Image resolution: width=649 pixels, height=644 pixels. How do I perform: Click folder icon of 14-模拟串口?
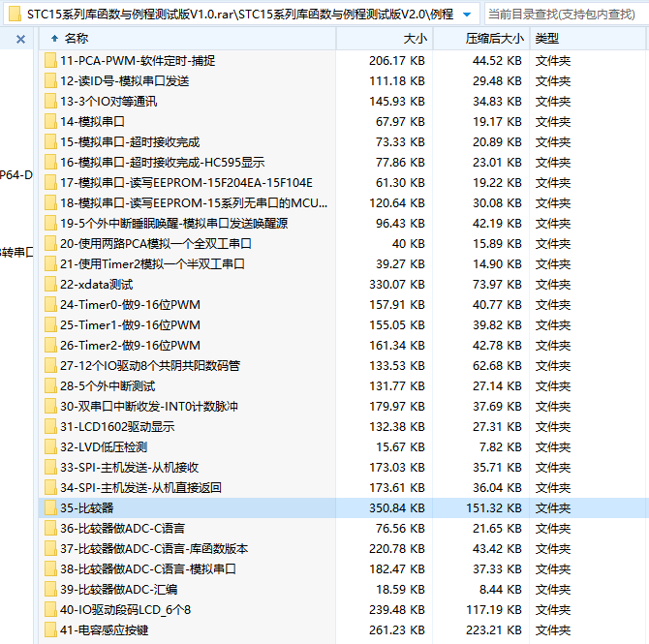tap(50, 122)
